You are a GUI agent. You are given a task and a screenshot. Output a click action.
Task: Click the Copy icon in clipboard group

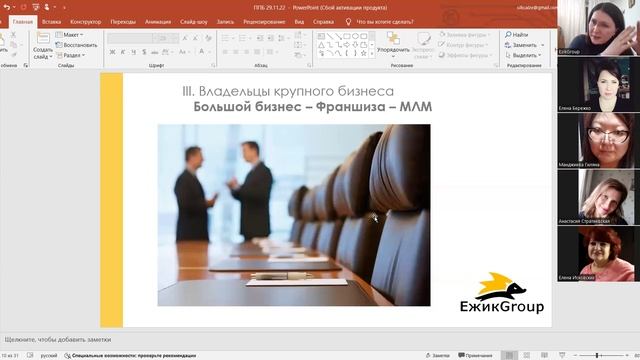(13, 45)
